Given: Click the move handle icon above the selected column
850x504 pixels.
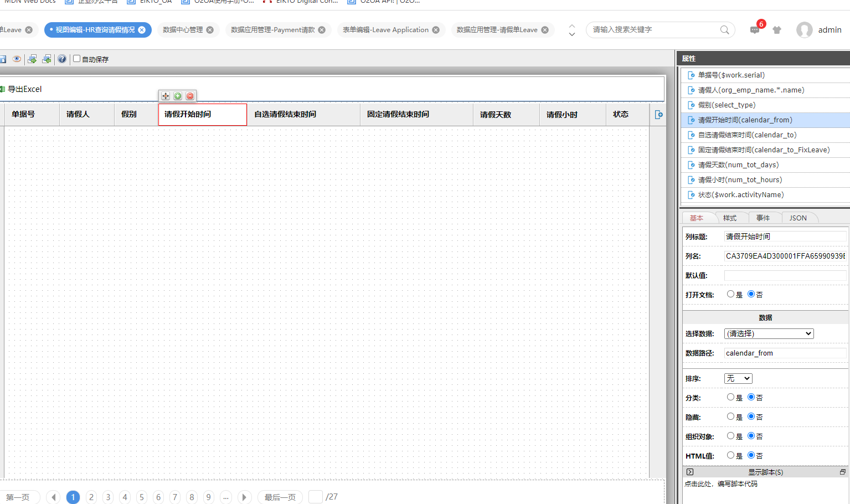Looking at the screenshot, I should (x=166, y=96).
